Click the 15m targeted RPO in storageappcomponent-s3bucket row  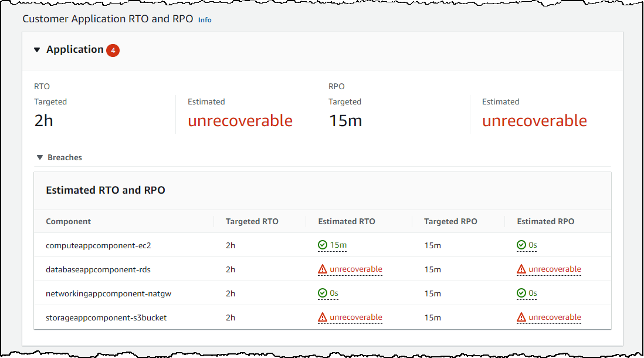(x=432, y=318)
